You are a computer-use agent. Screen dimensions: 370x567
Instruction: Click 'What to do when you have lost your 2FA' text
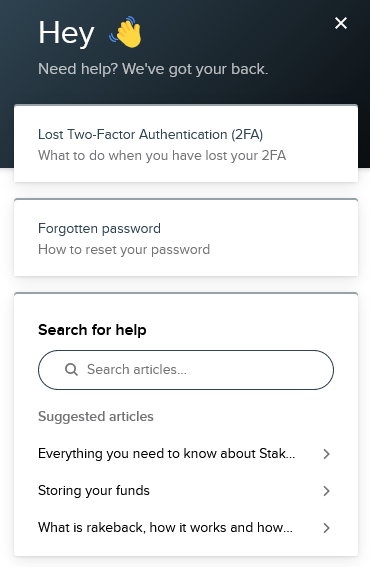coord(162,155)
